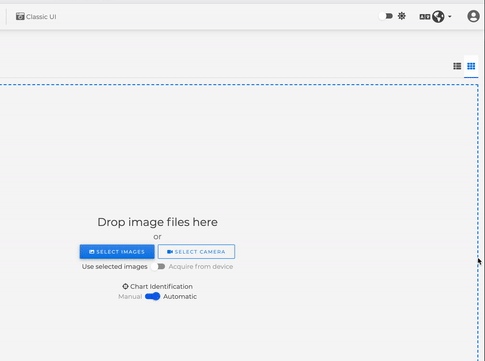Click the Use selected images label
485x361 pixels.
pos(115,267)
